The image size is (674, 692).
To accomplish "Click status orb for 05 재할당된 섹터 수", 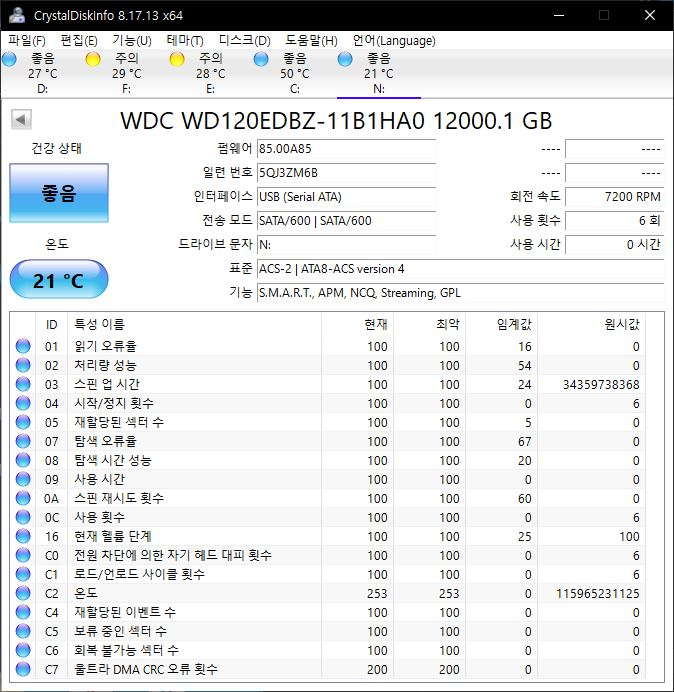I will (x=23, y=422).
